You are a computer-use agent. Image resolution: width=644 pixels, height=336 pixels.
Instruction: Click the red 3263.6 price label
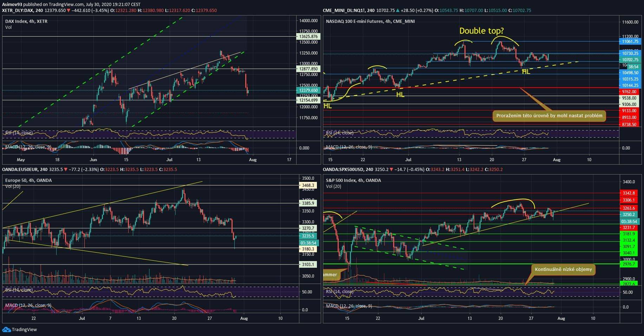coord(629,208)
